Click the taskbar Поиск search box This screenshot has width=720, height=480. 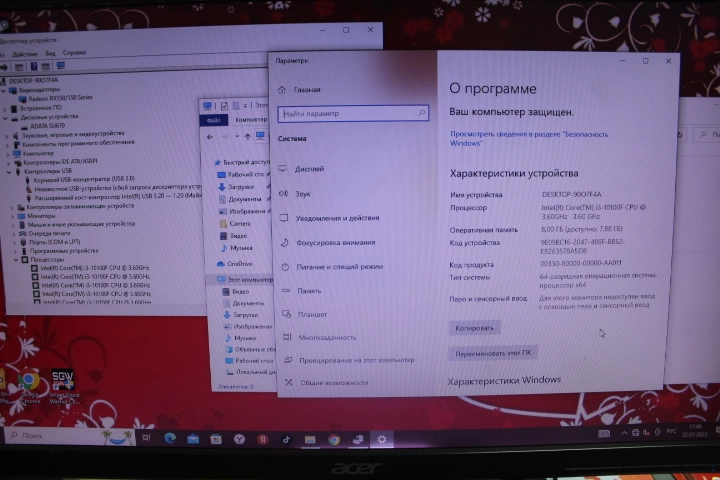71,436
